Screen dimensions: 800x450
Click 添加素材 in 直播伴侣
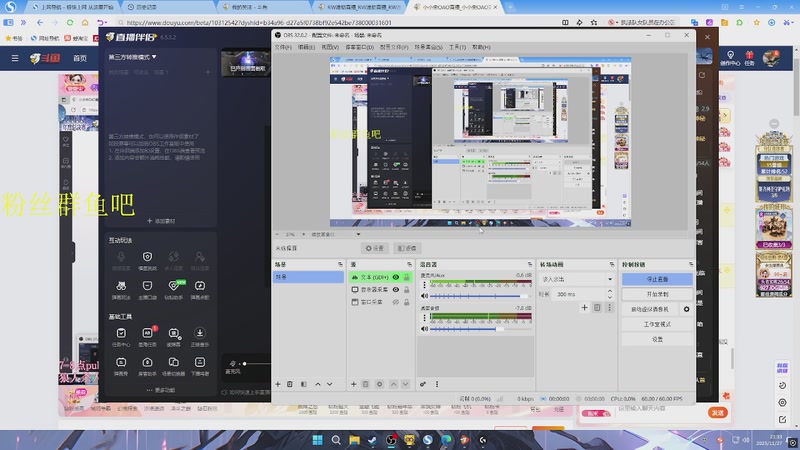coord(161,221)
